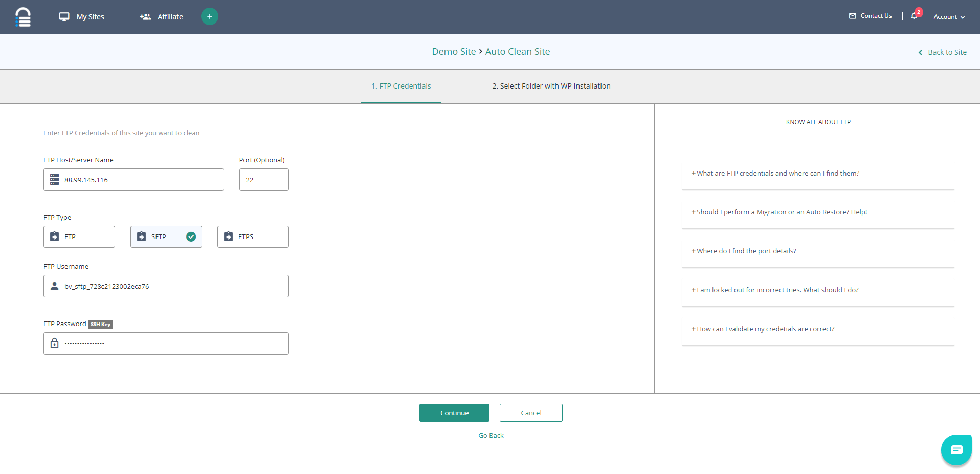The image size is (980, 474).
Task: Select the SFTP type option
Action: 166,236
